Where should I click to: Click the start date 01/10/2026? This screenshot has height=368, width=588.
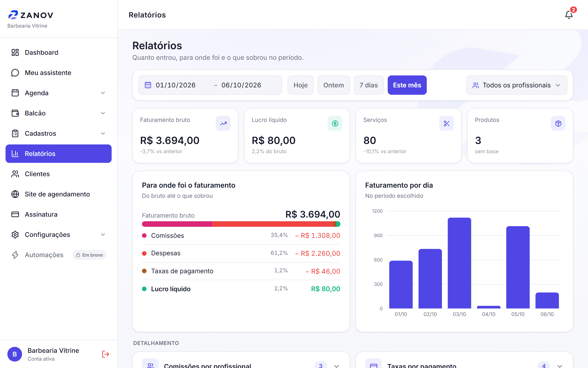(x=176, y=85)
